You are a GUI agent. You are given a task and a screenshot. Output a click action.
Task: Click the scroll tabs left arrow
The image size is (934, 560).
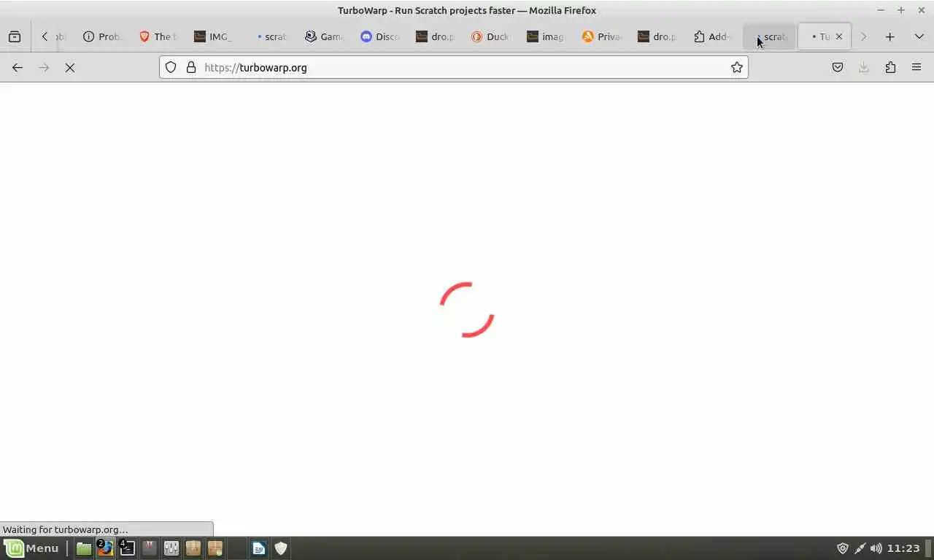[45, 36]
